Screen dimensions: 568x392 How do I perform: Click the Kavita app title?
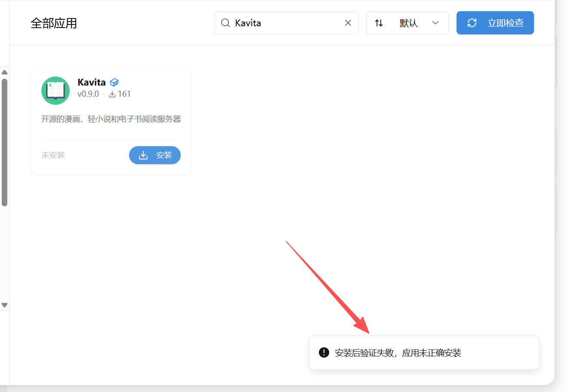92,82
